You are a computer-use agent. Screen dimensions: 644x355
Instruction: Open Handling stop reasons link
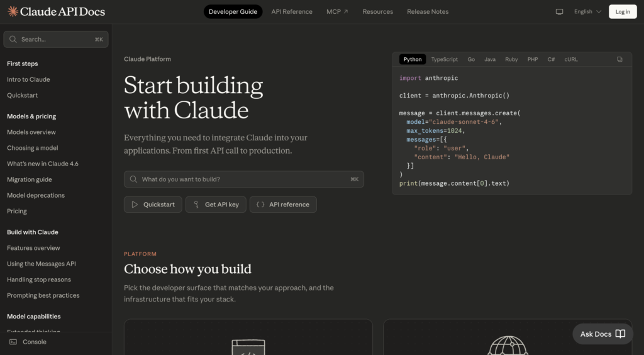click(x=38, y=279)
